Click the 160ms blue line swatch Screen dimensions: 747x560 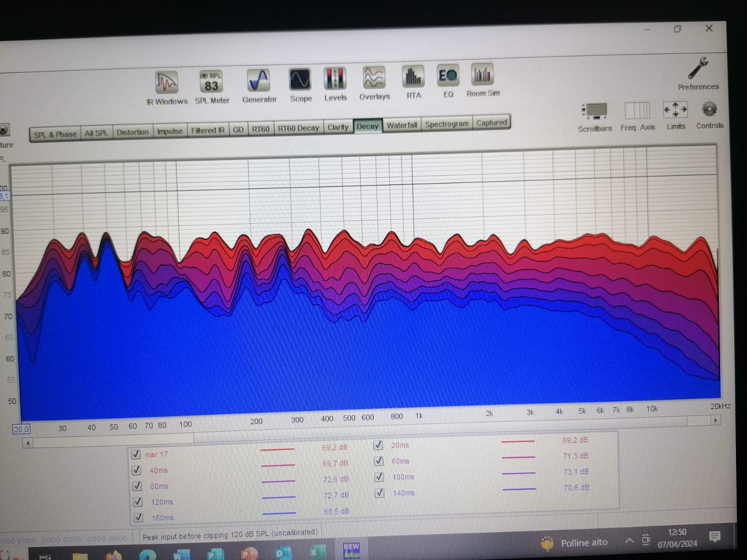[x=279, y=513]
